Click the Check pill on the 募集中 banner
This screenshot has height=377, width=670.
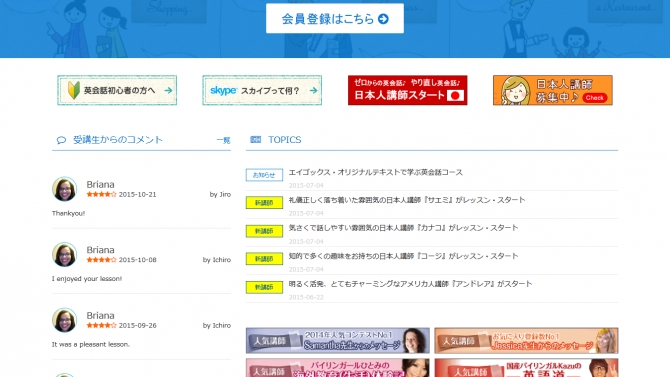594,98
